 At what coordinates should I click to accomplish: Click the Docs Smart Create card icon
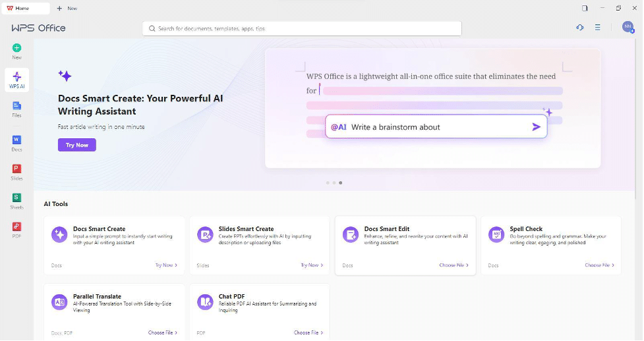[x=59, y=235]
